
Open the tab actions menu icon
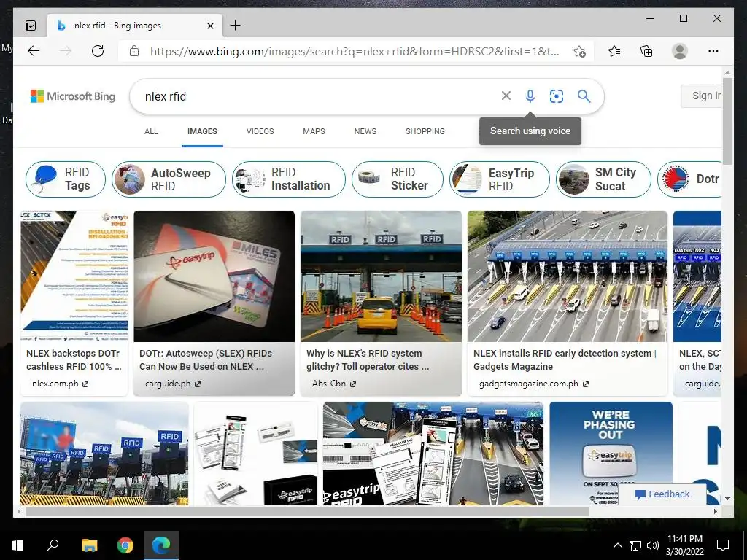click(x=31, y=26)
